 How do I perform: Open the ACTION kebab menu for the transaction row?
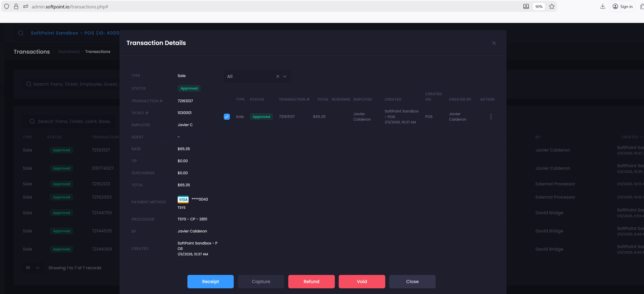491,117
